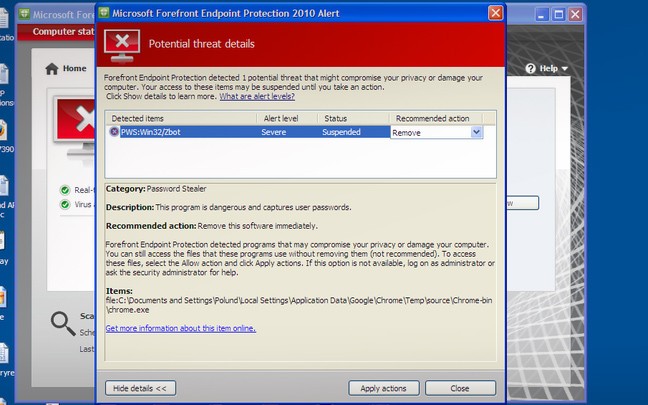648x405 pixels.
Task: Click the Home house icon in background window
Action: pos(52,69)
